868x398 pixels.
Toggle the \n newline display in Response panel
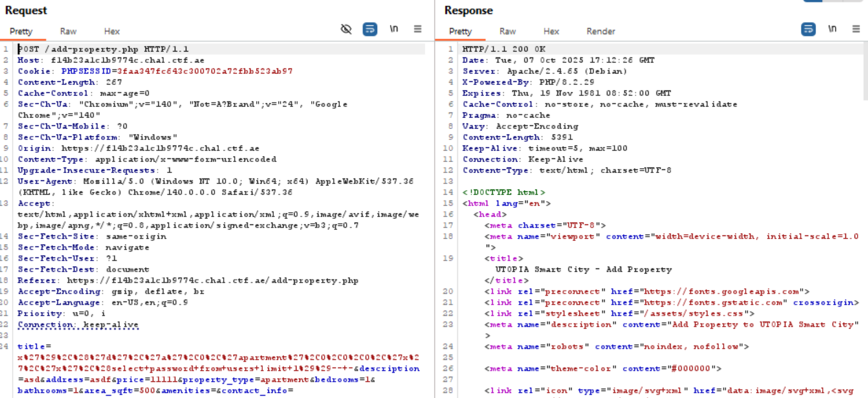click(833, 29)
